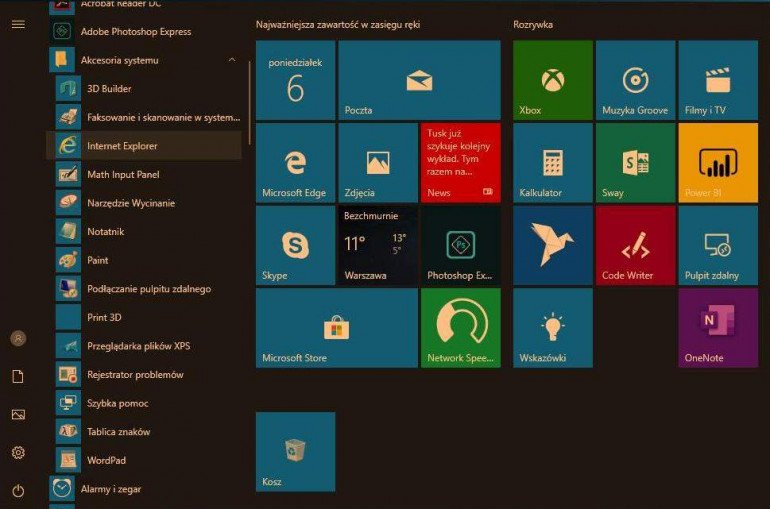Open Faksowanie i skanowanie w systemie

(x=145, y=117)
